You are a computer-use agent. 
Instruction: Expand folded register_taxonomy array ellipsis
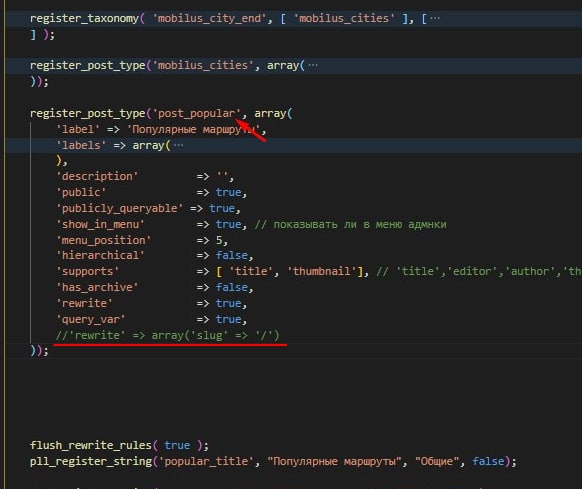[x=435, y=18]
